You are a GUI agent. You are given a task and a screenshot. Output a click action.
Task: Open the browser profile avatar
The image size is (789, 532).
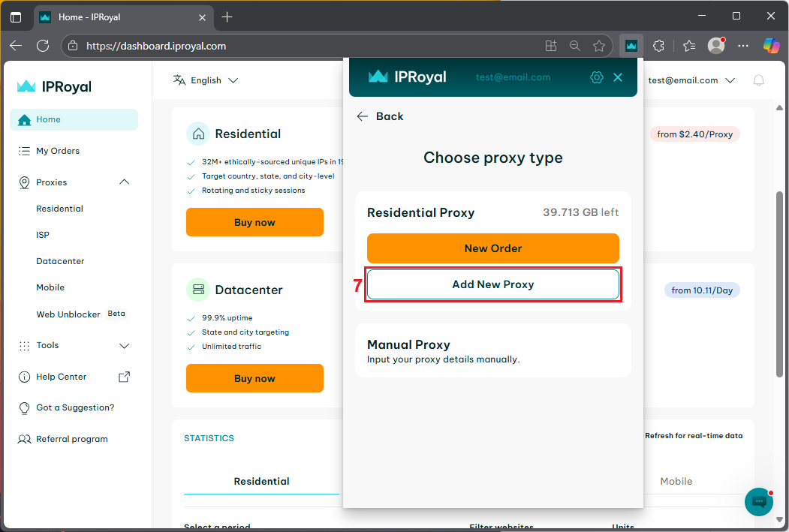716,45
